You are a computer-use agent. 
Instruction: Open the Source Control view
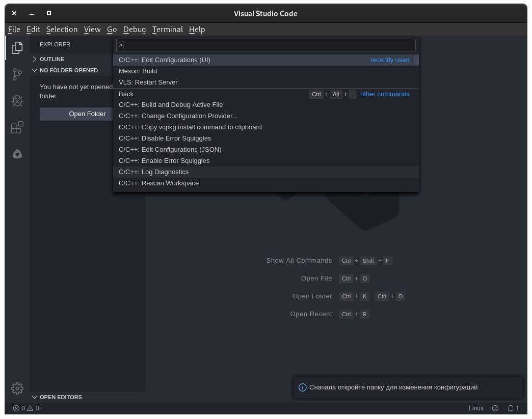click(x=17, y=74)
